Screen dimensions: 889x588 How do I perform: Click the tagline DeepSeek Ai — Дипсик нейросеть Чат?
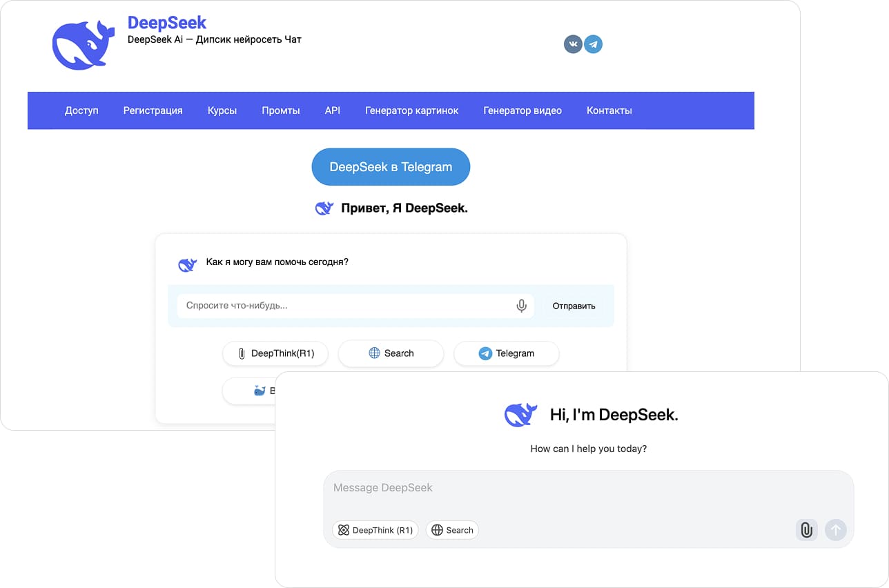click(x=215, y=39)
